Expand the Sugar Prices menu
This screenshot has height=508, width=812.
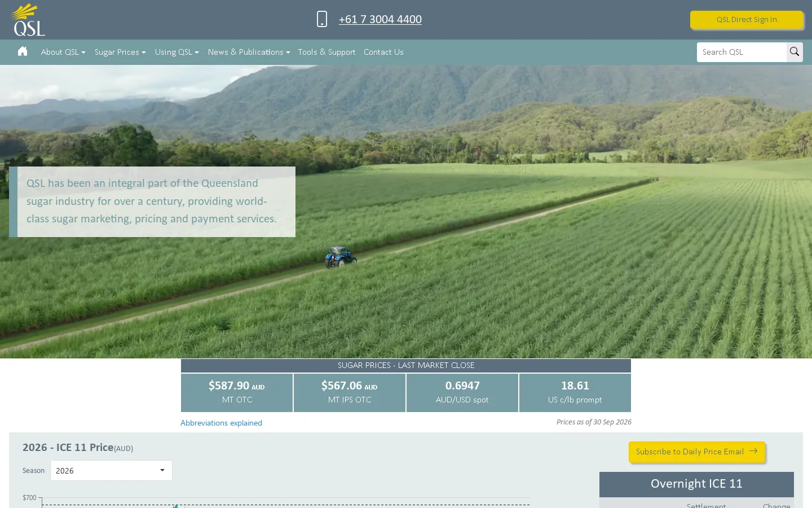120,52
